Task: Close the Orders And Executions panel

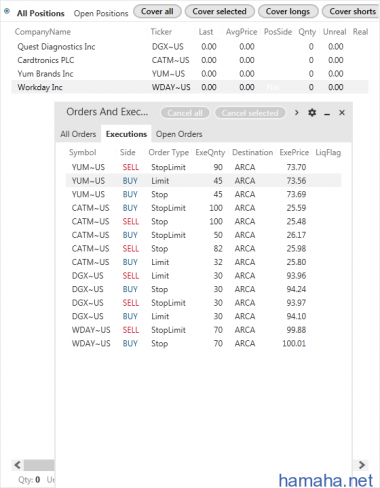Action: click(x=342, y=113)
